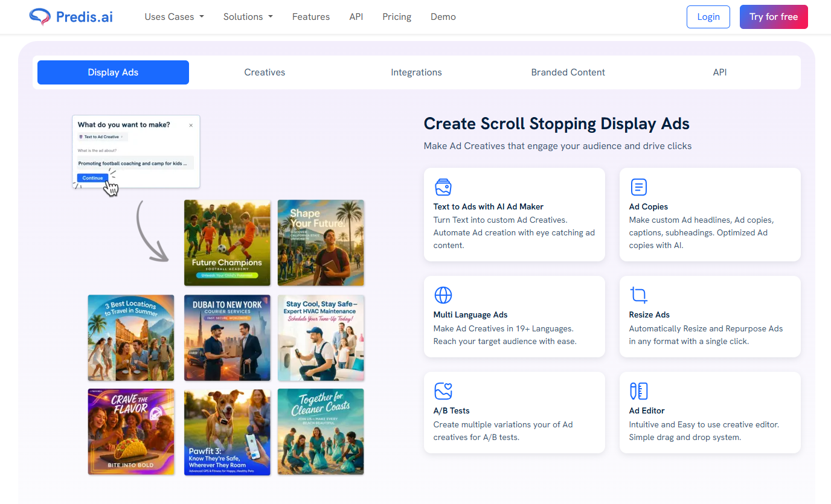
Task: Click the 'Predis.ai' brand name text
Action: [85, 17]
